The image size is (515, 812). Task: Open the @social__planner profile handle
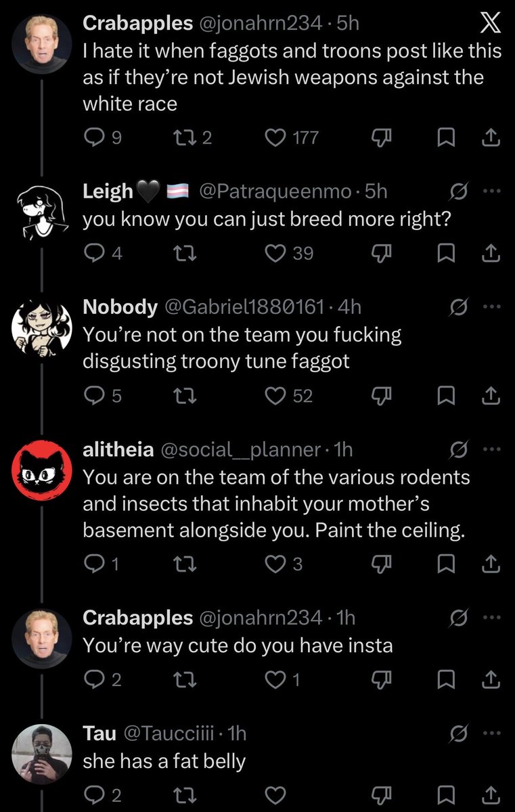tap(239, 449)
